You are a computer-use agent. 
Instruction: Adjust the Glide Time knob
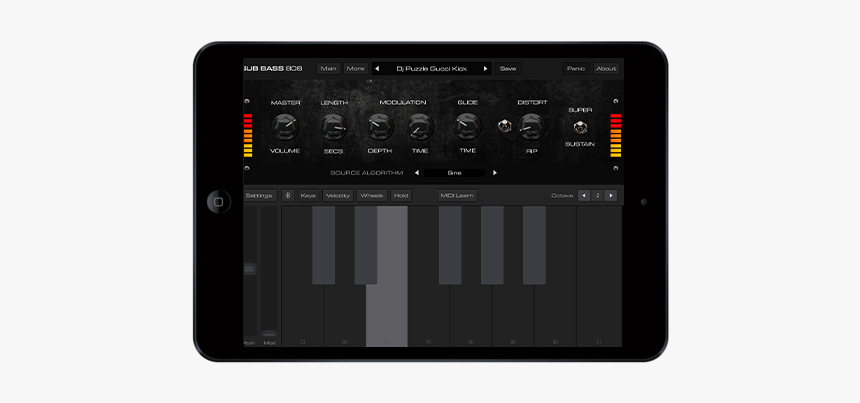click(x=468, y=126)
